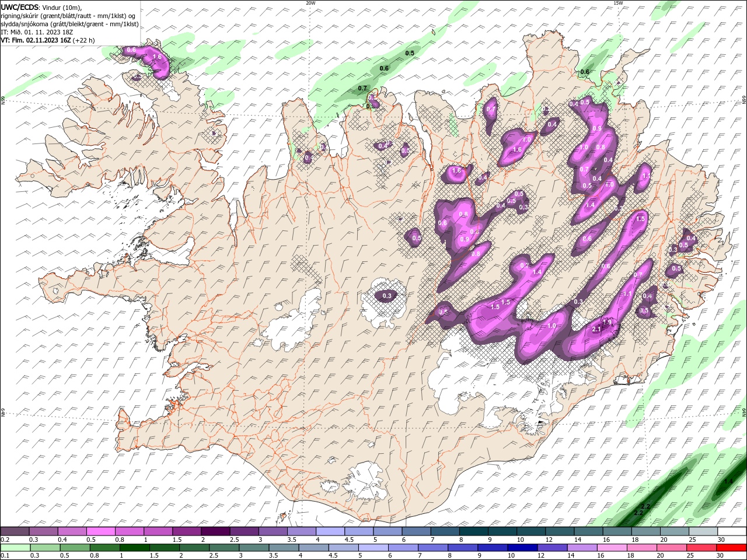Pick the dark purple snow swatch between 2 and 2.5
Viewport: 747px width, 560px height.
215,531
